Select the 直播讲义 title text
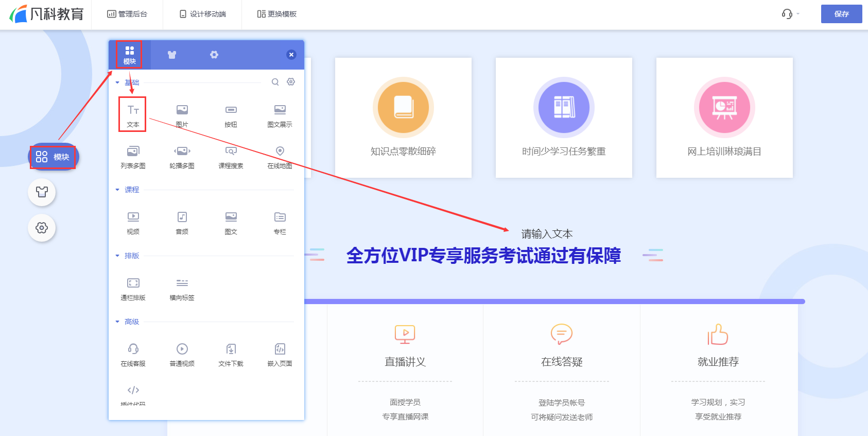 (405, 362)
